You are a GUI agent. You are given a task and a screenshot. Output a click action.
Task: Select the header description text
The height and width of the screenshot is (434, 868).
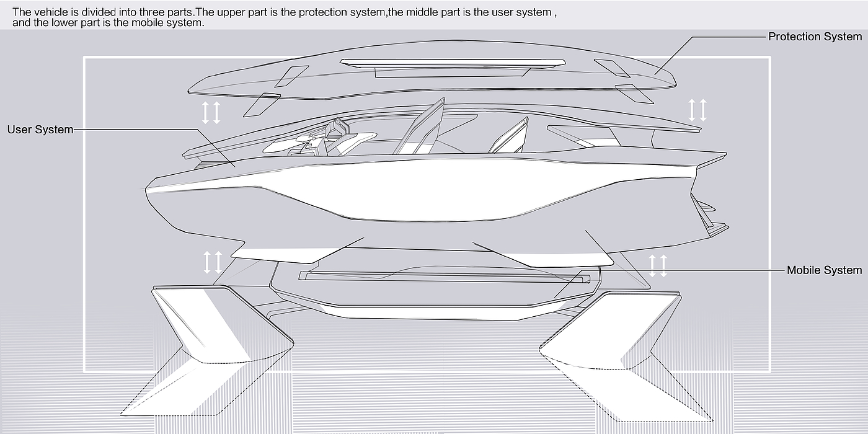click(285, 17)
